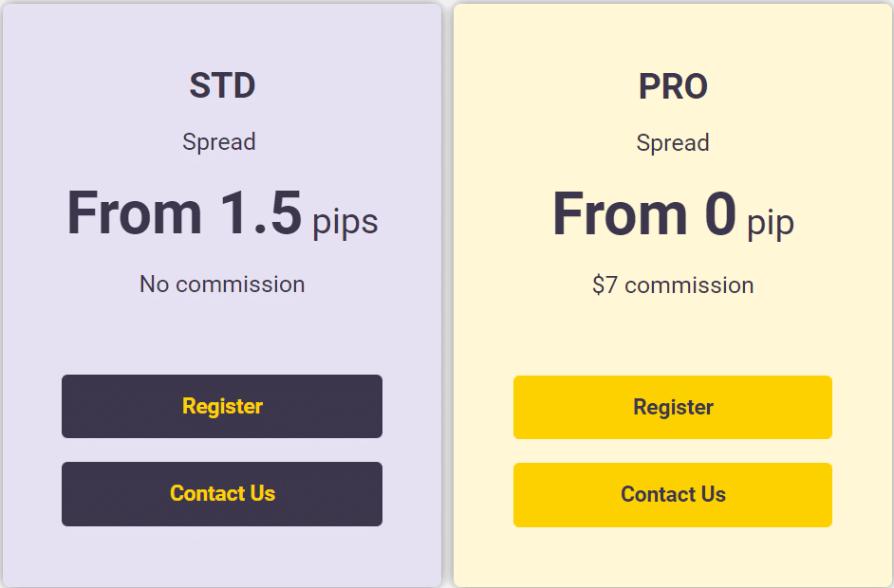This screenshot has height=588, width=894.
Task: Click Contact Us on STD card
Action: pyautogui.click(x=222, y=494)
